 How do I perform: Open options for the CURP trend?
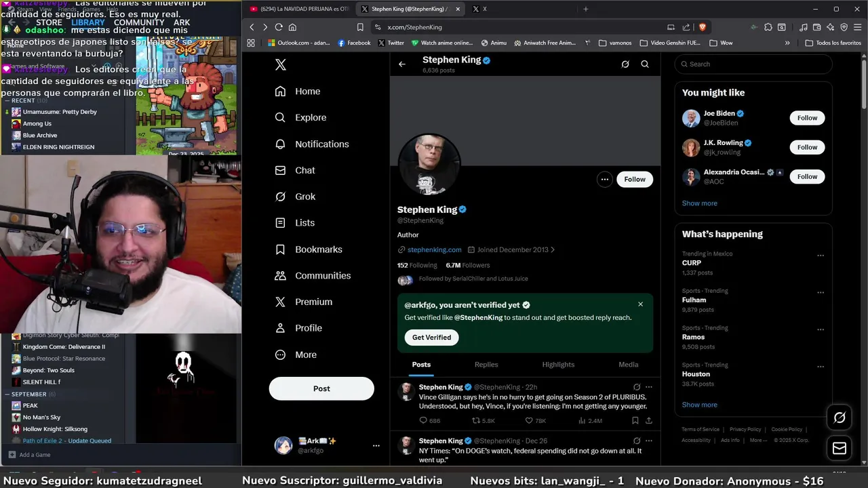coord(821,256)
